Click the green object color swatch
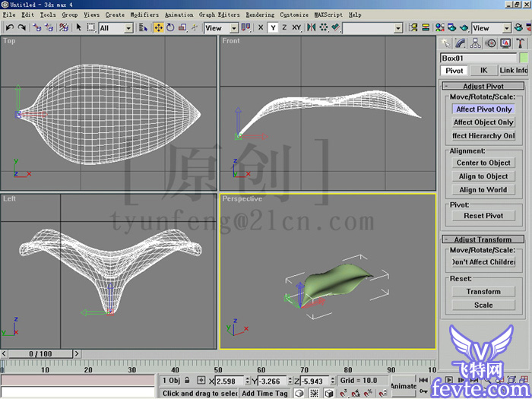The height and width of the screenshot is (399, 532). tap(524, 58)
